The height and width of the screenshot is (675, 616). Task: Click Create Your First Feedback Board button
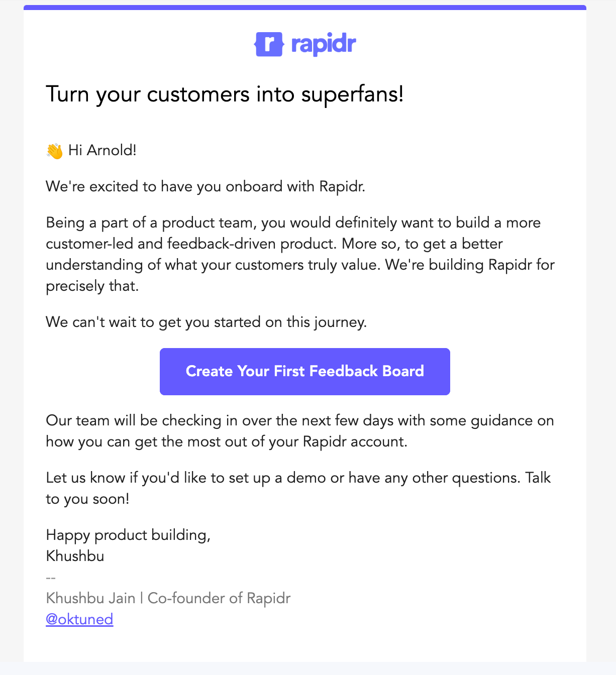[305, 372]
